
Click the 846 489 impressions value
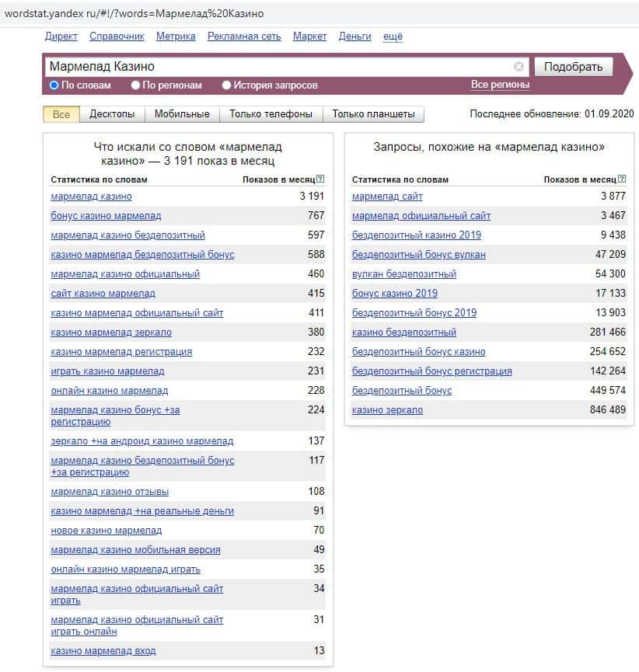click(608, 409)
